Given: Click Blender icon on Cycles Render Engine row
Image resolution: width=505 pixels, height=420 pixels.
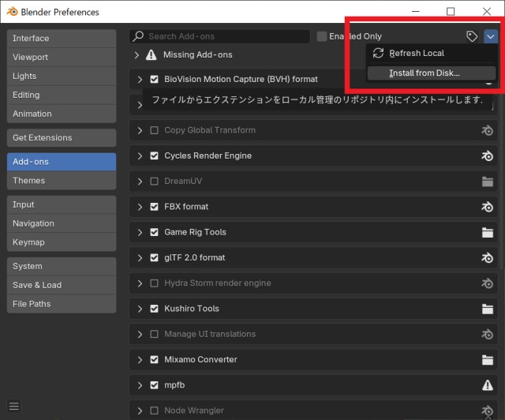Looking at the screenshot, I should point(488,156).
